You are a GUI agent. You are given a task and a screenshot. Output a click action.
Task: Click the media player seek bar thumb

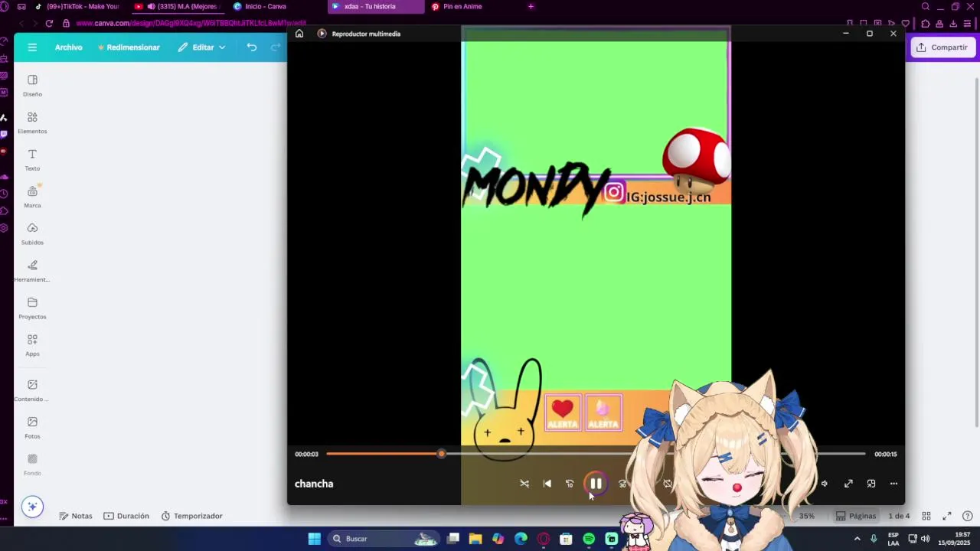441,454
